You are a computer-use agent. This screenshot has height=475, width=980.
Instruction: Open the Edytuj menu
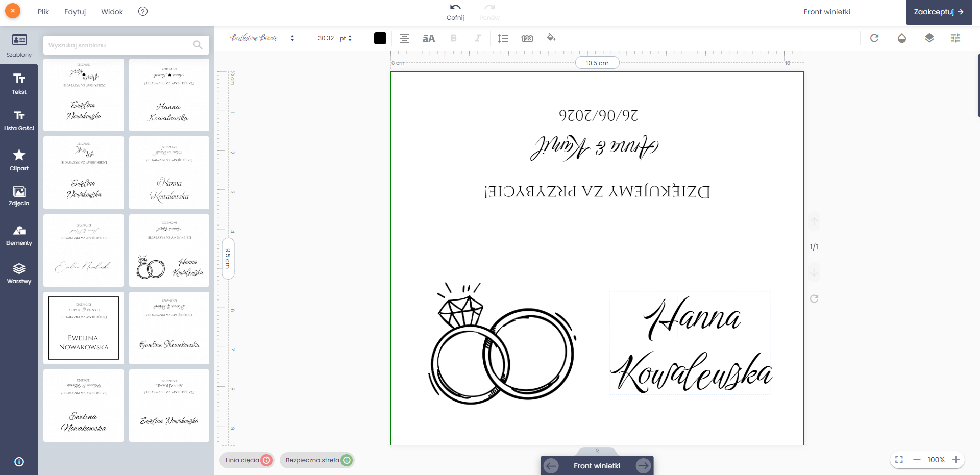click(x=75, y=12)
